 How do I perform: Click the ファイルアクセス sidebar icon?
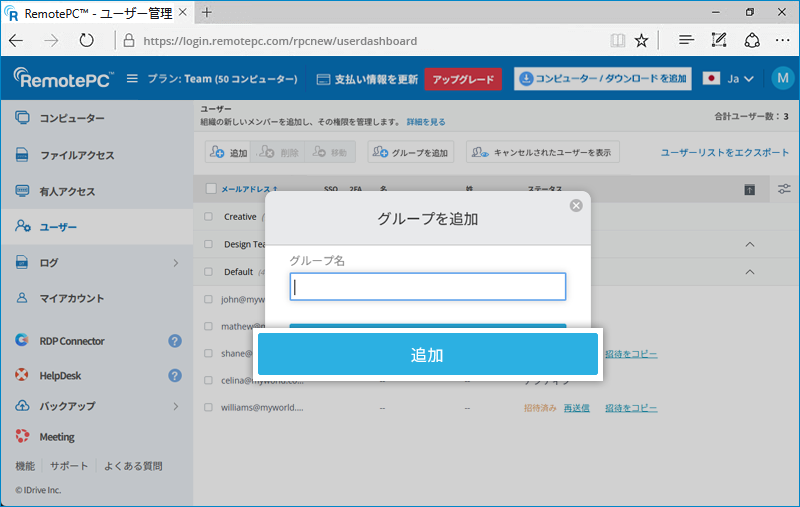click(x=22, y=154)
